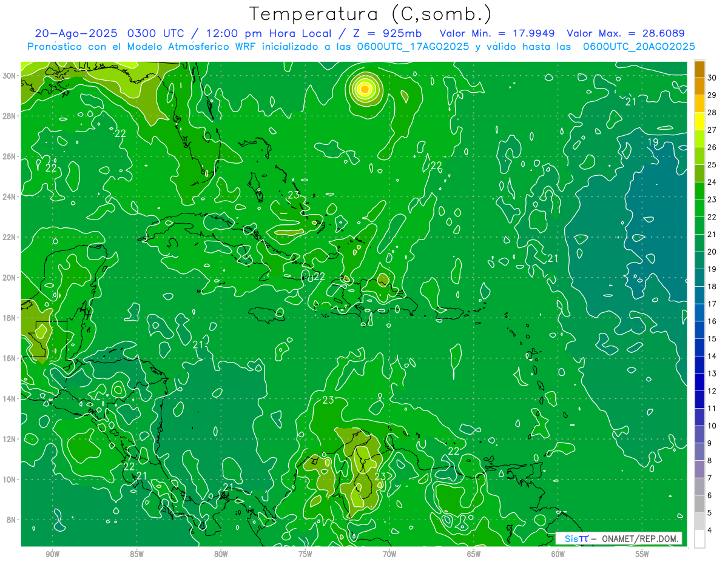Click the colorbar legend label "30"

pyautogui.click(x=712, y=77)
